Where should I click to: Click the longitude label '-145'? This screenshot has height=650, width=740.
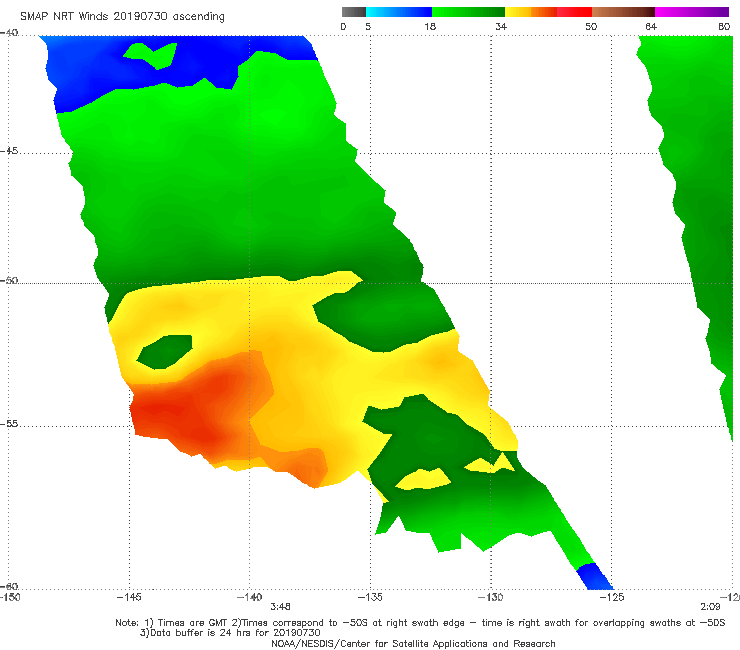[x=129, y=598]
